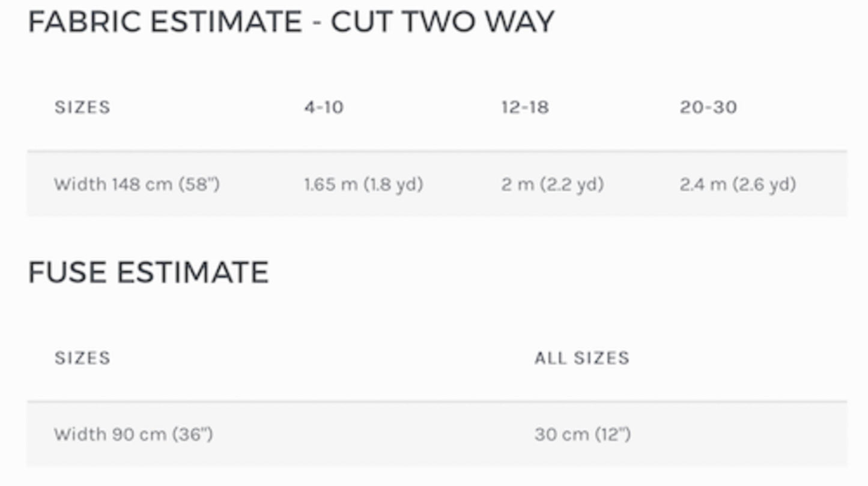The width and height of the screenshot is (868, 486).
Task: Select the Width 148 cm (58") row label
Action: click(137, 184)
